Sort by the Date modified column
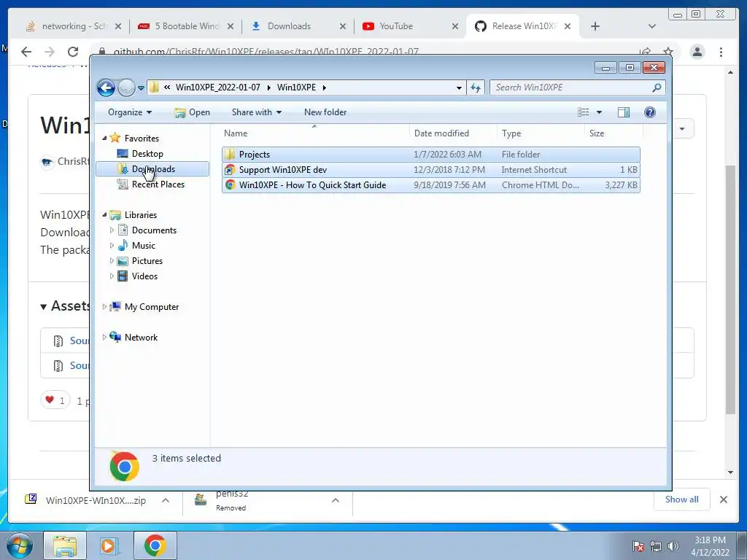This screenshot has height=560, width=747. click(x=453, y=133)
